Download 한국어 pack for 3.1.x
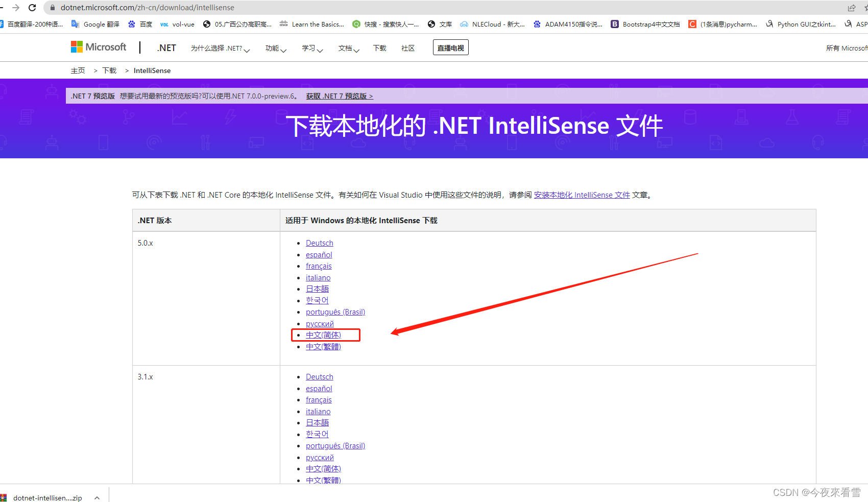Image resolution: width=868 pixels, height=502 pixels. point(317,434)
